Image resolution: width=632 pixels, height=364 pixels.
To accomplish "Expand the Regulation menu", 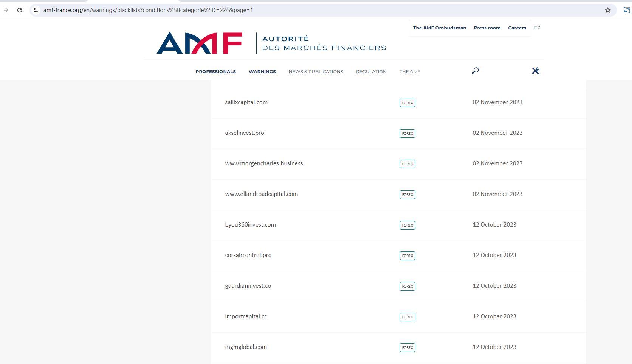I will [371, 72].
